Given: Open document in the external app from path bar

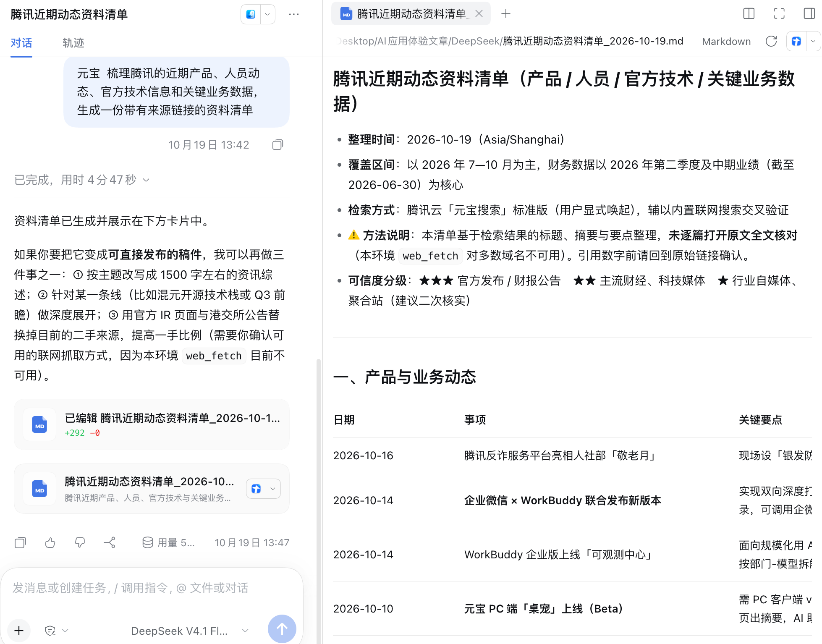Looking at the screenshot, I should pos(796,41).
